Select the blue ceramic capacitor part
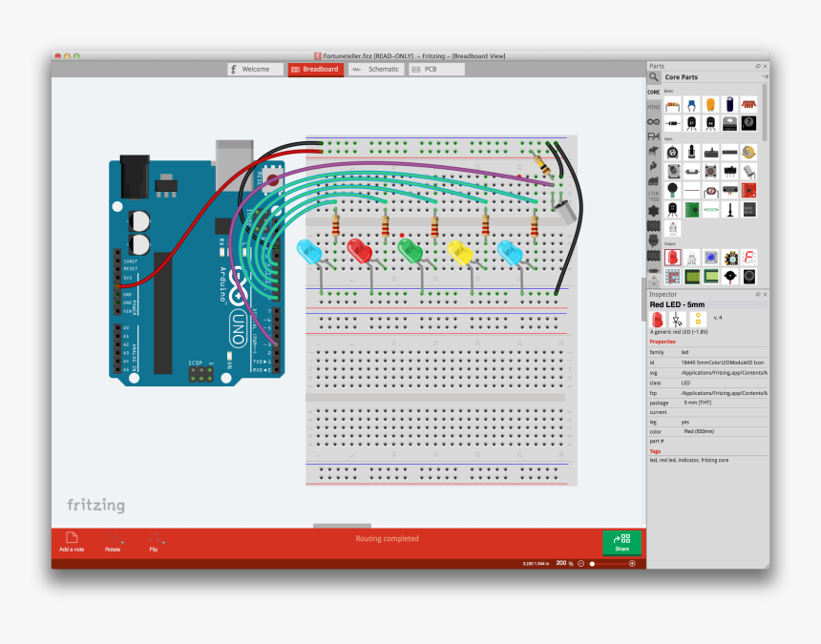 [x=691, y=105]
